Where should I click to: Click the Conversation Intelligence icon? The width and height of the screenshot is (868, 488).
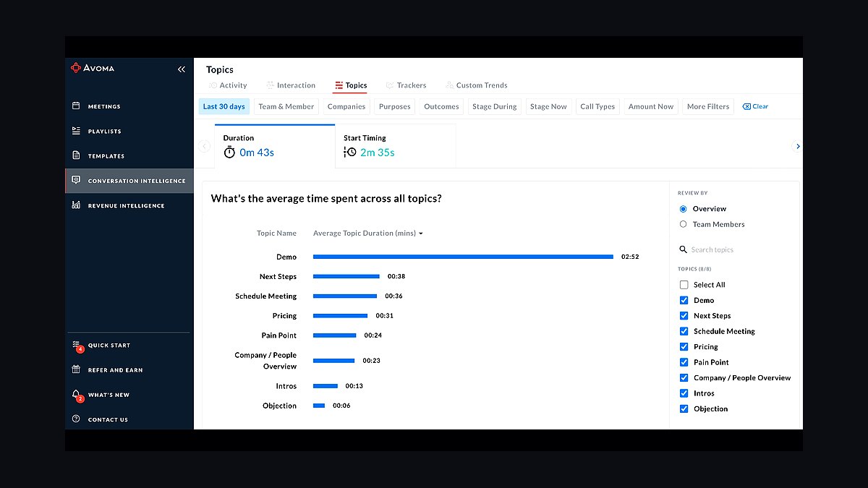tap(76, 181)
